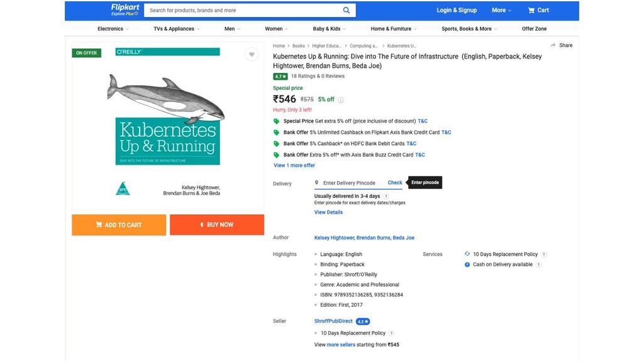This screenshot has width=644, height=362.
Task: Open the Offer Zone menu item
Action: [534, 29]
